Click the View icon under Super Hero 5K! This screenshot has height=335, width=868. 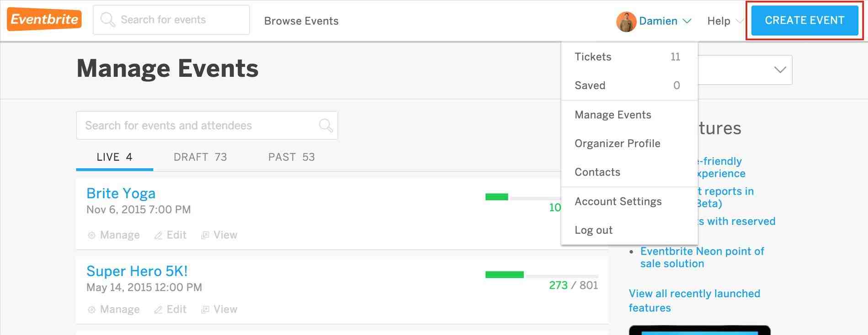pyautogui.click(x=205, y=310)
